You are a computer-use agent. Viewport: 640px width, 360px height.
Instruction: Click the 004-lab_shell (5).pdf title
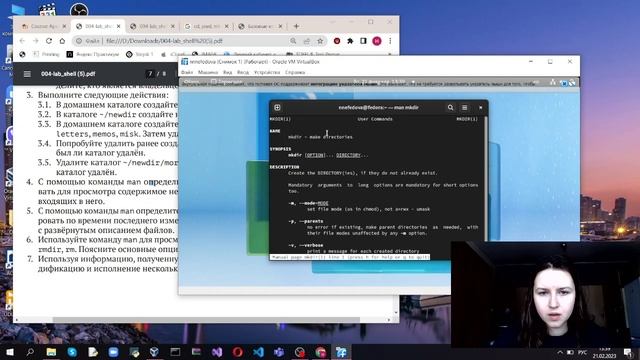tap(68, 74)
